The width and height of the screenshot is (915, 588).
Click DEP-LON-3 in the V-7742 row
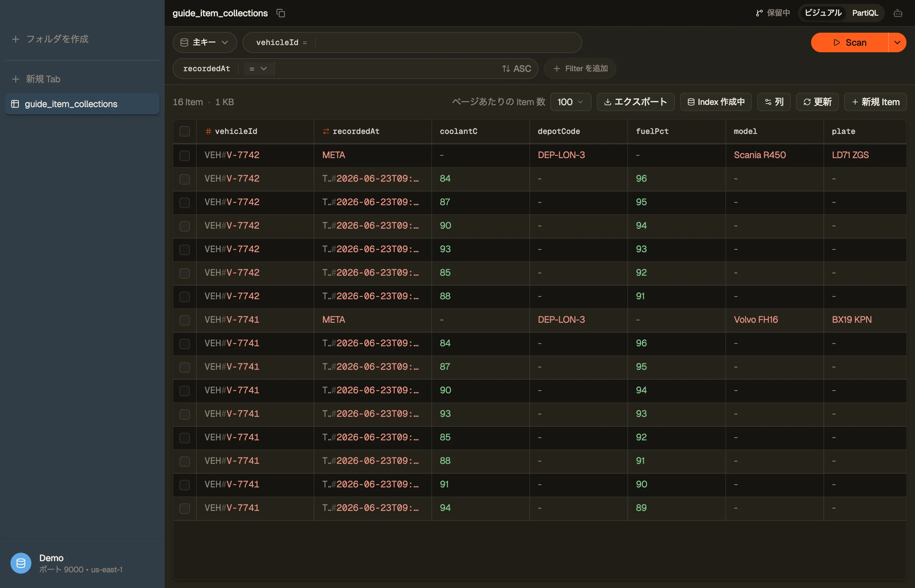coord(561,155)
